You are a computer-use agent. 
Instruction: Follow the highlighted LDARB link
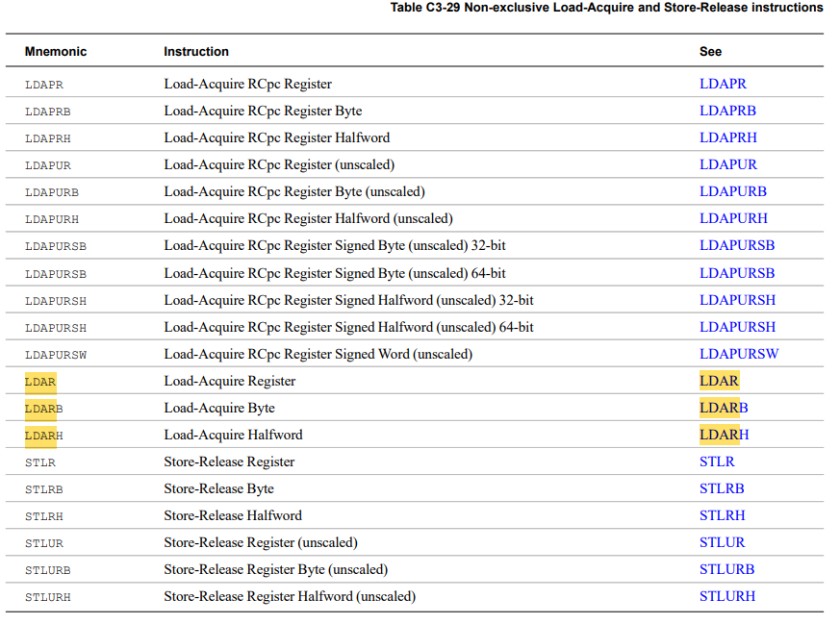(724, 408)
